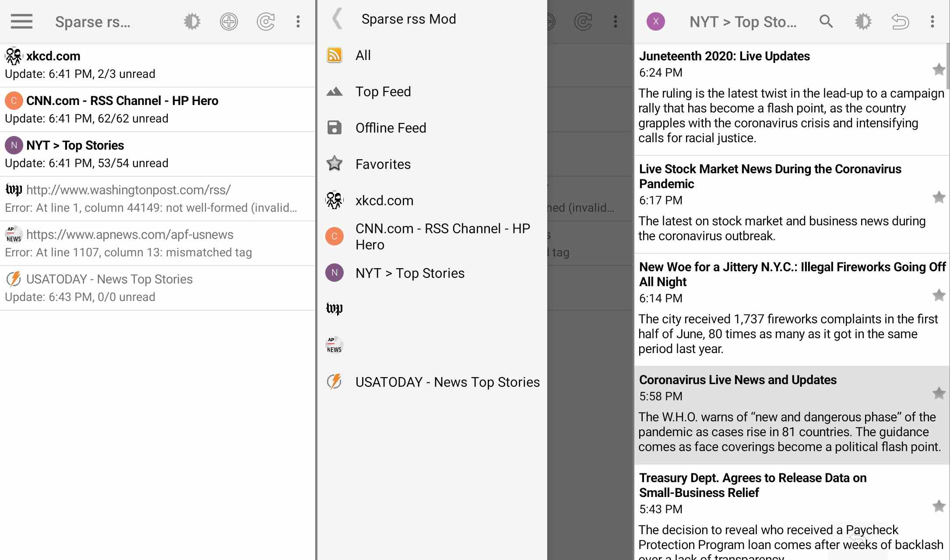Tap the refresh icon behind the drawer
The image size is (950, 560).
(x=583, y=21)
